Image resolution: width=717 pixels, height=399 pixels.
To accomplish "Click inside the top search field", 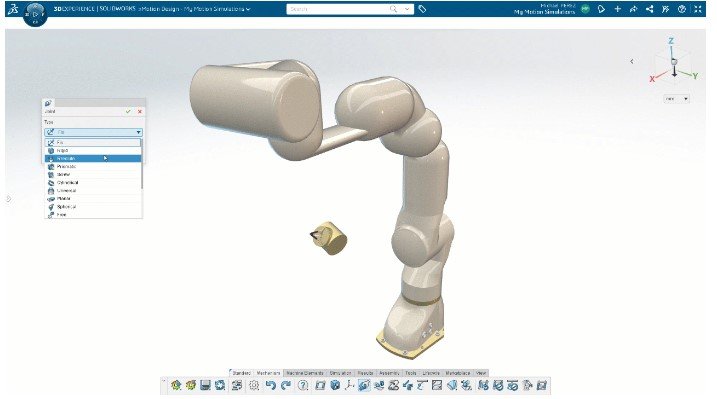I will [x=338, y=9].
